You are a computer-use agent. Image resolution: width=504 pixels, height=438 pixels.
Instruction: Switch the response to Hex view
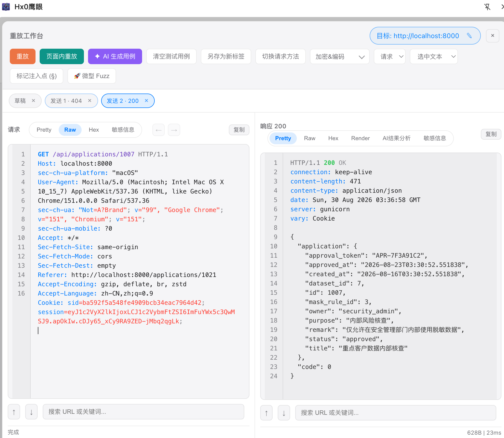coord(333,138)
